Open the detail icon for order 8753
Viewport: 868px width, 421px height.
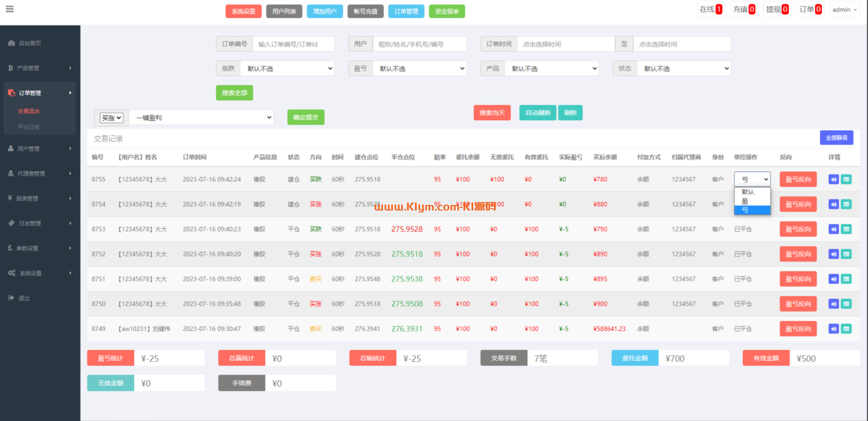(x=846, y=229)
